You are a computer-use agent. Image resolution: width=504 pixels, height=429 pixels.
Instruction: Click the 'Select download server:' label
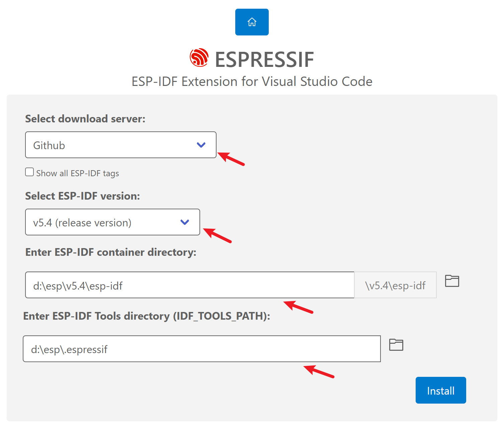(x=85, y=119)
